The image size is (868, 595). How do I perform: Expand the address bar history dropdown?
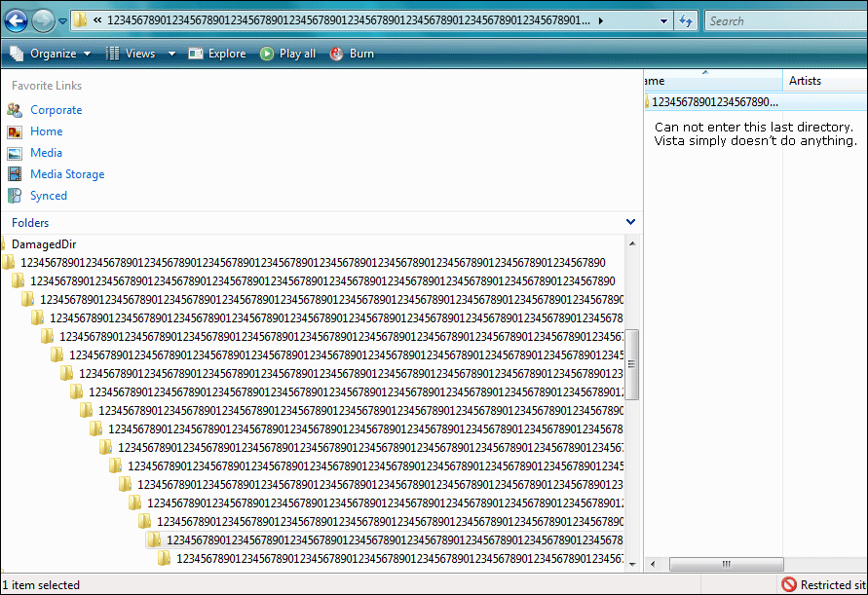click(663, 21)
